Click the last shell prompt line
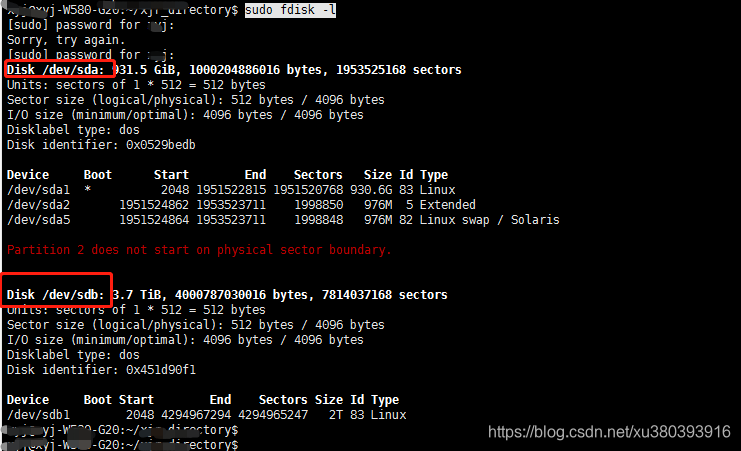The width and height of the screenshot is (741, 451). (x=122, y=445)
